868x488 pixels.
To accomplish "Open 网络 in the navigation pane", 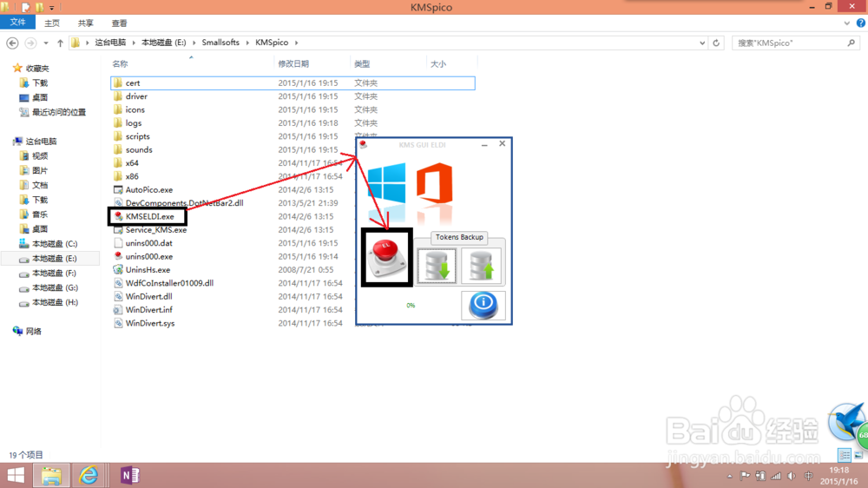I will click(33, 331).
